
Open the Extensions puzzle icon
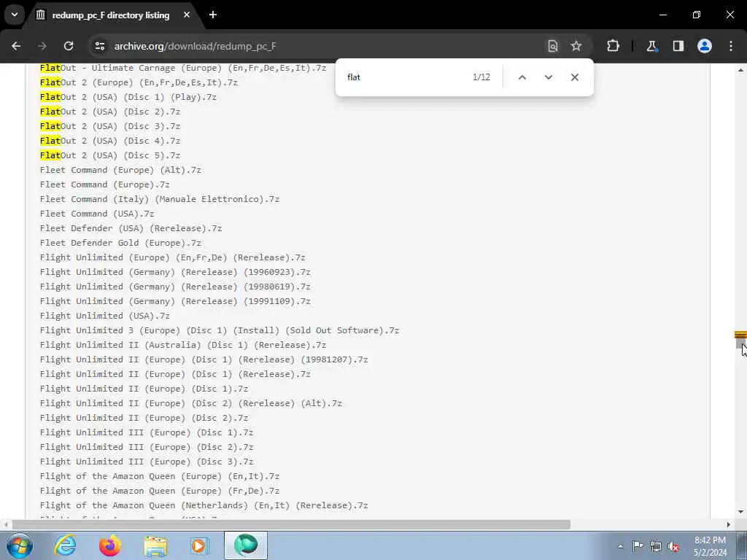613,46
